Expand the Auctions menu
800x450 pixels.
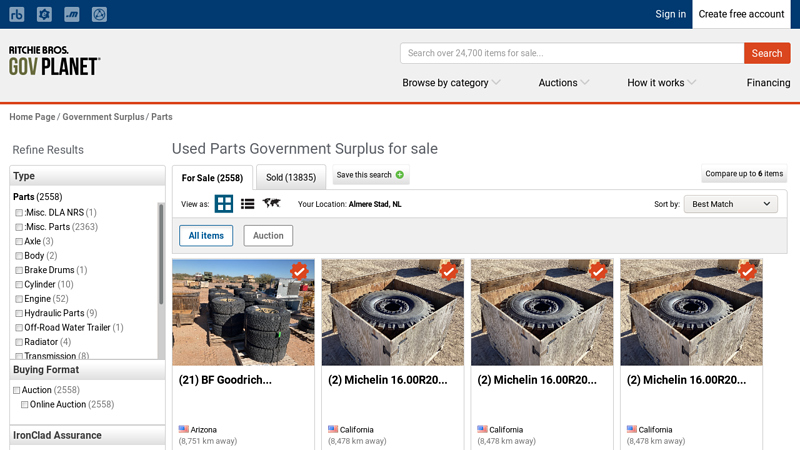tap(564, 83)
